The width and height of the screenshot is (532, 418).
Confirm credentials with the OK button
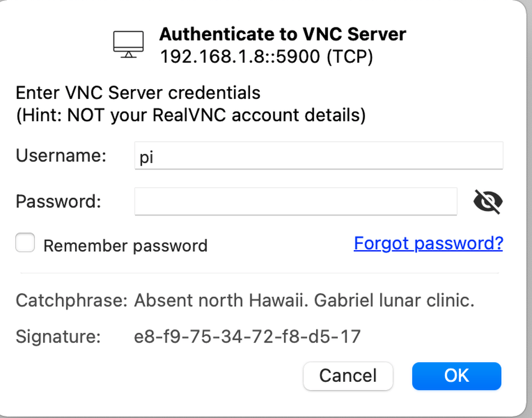[457, 376]
